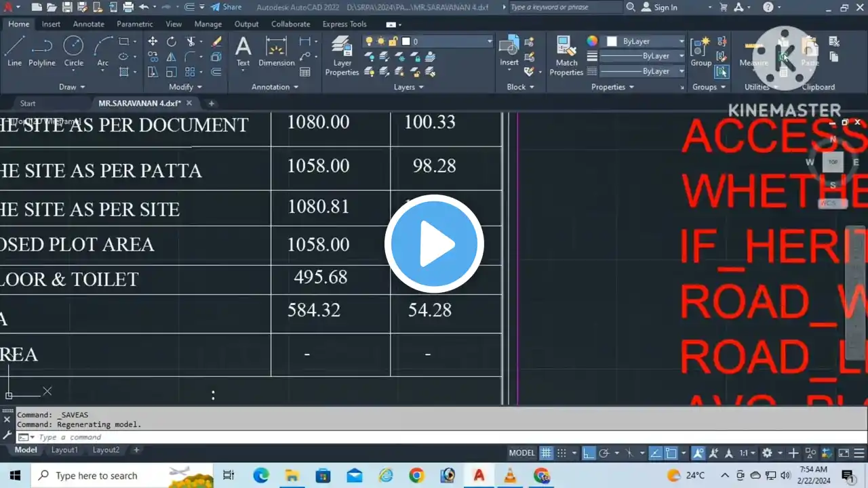Viewport: 868px width, 488px height.
Task: Click the white layer color swatch
Action: 406,41
